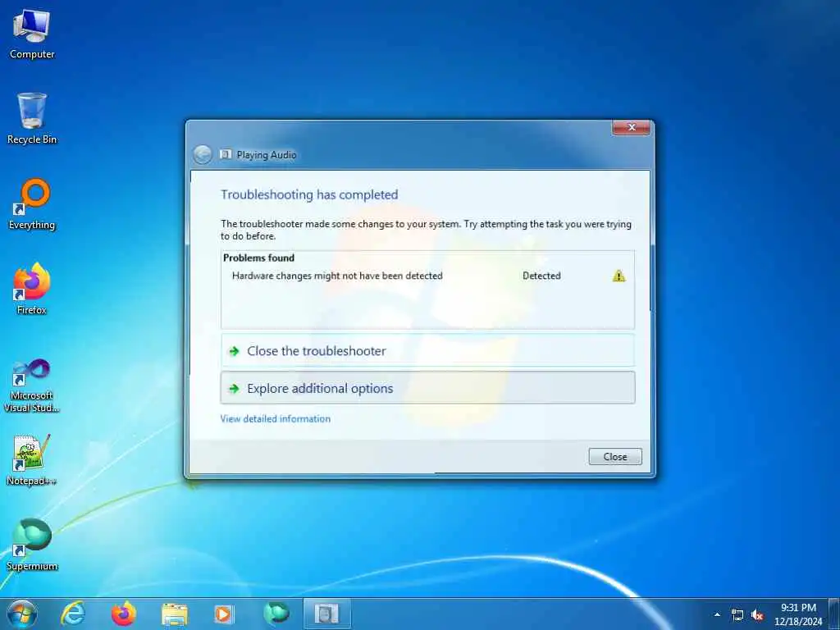This screenshot has height=630, width=840.
Task: Open Windows Explorer from the taskbar
Action: click(175, 614)
